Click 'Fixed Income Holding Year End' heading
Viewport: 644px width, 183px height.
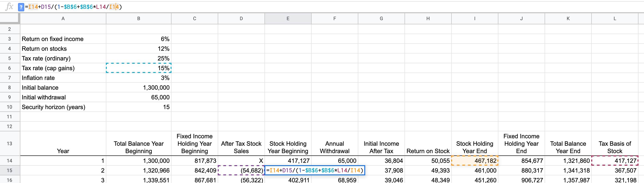click(521, 144)
